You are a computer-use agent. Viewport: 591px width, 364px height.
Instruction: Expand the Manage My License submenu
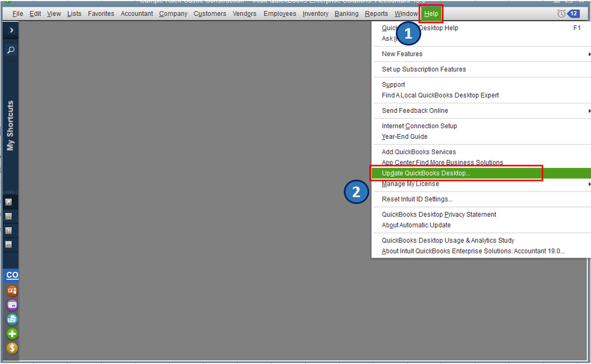tap(482, 184)
